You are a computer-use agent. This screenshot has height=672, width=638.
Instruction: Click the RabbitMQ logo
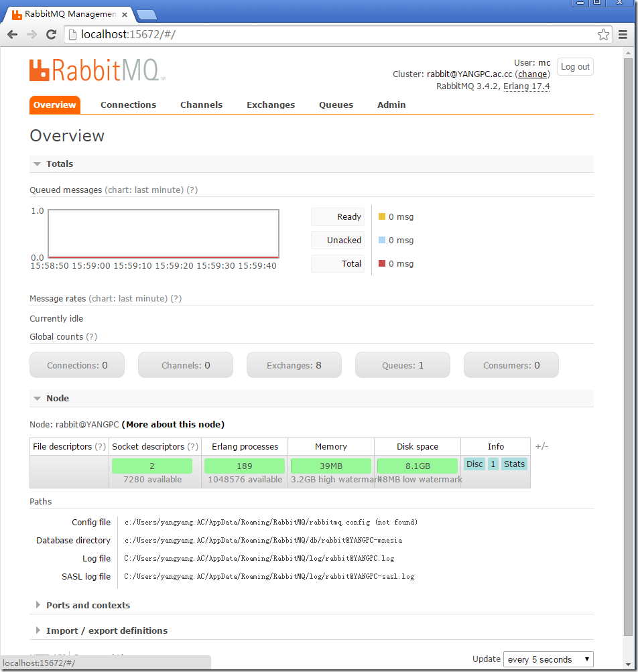click(x=97, y=70)
